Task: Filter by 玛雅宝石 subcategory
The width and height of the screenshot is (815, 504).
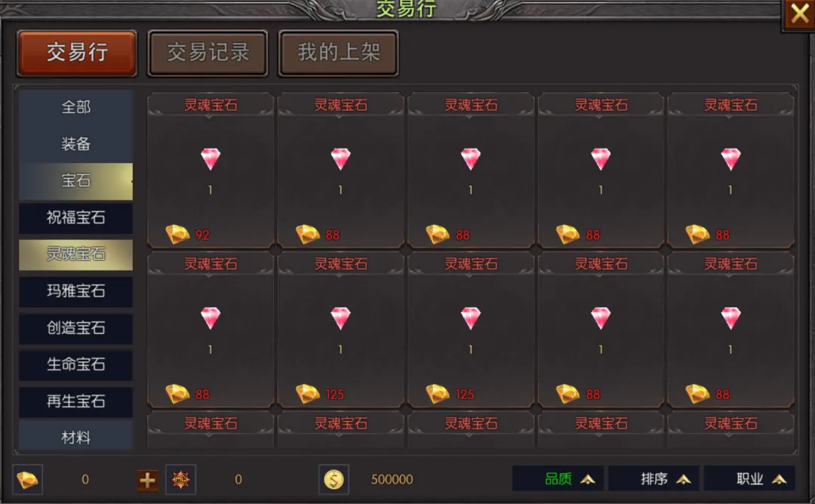Action: pos(76,291)
